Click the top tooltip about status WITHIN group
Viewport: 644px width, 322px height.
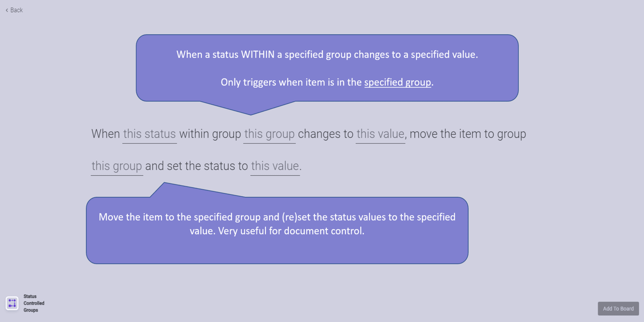(x=327, y=68)
